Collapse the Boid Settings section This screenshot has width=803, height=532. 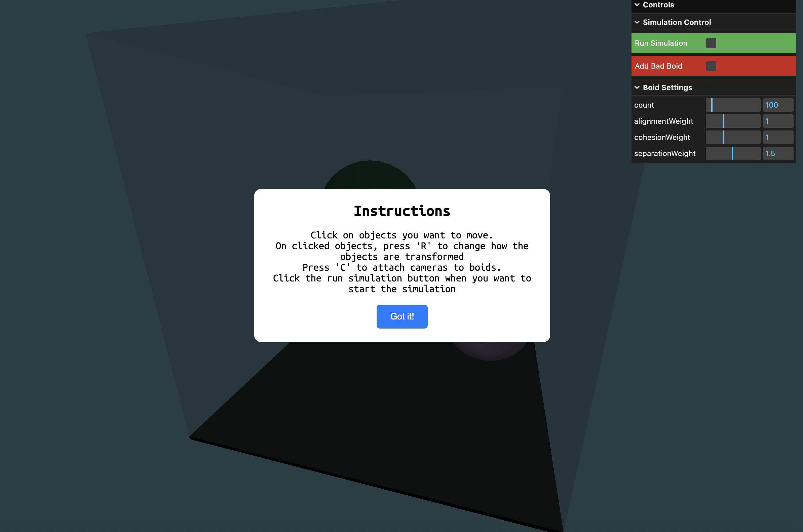tap(637, 87)
